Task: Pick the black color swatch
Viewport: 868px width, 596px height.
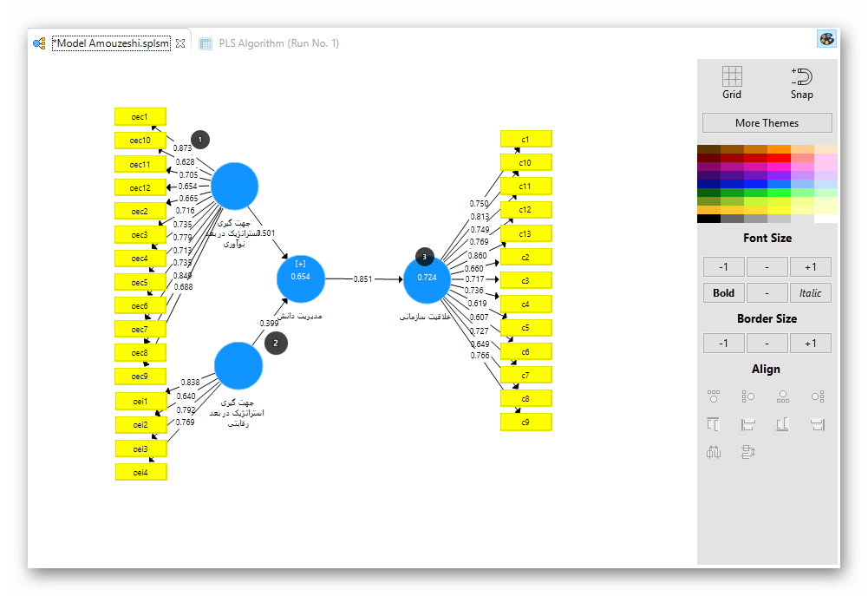Action: point(708,219)
